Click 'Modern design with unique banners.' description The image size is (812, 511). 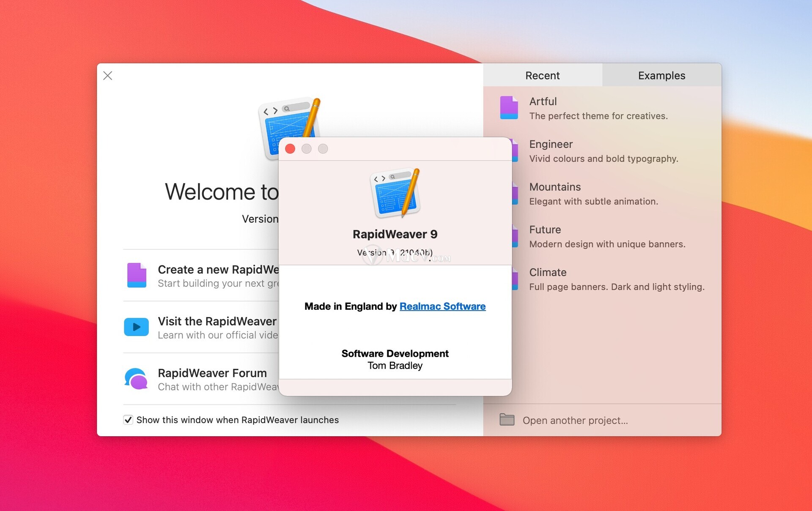pos(607,244)
